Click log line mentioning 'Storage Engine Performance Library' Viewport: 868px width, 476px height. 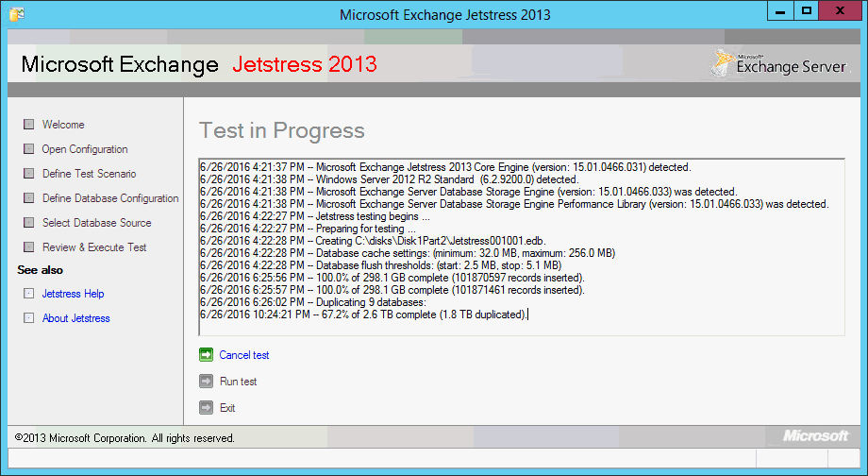pos(515,204)
